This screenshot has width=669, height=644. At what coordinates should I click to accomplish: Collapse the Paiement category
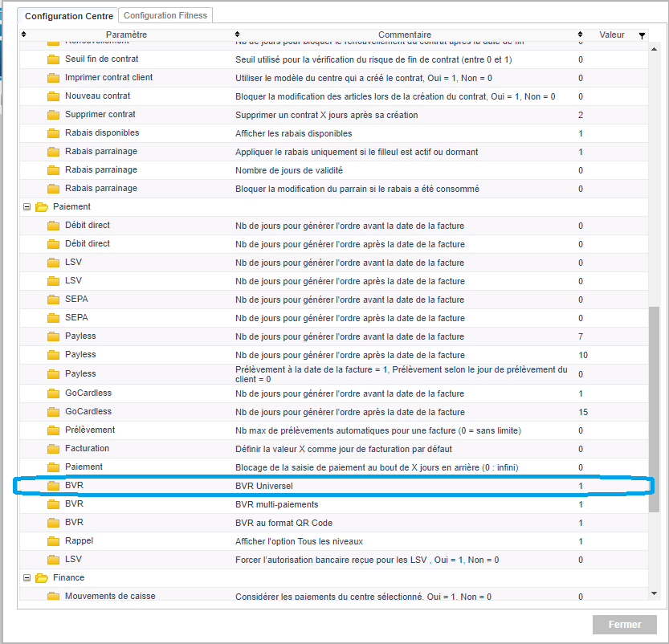tap(27, 207)
